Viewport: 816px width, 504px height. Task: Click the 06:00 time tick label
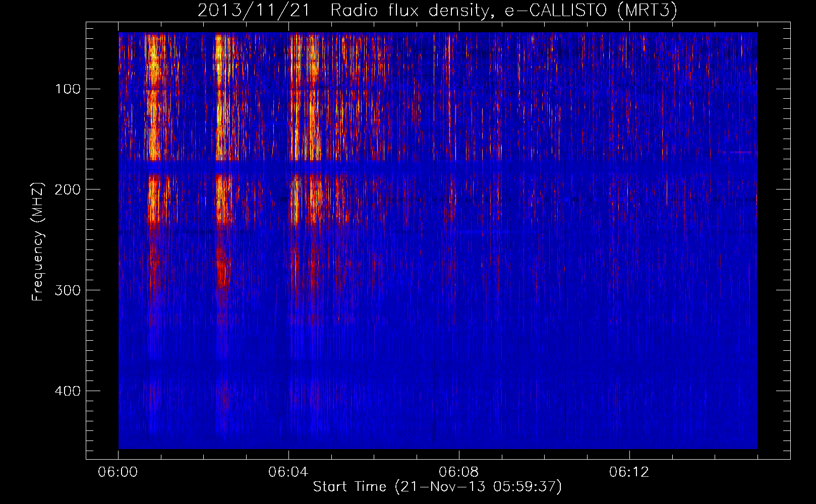(x=118, y=472)
